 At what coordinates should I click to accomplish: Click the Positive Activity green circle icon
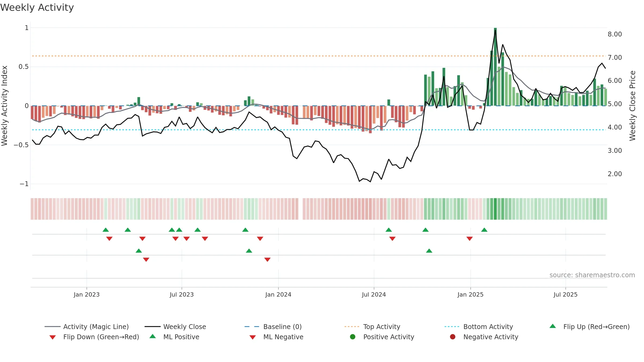pos(353,337)
